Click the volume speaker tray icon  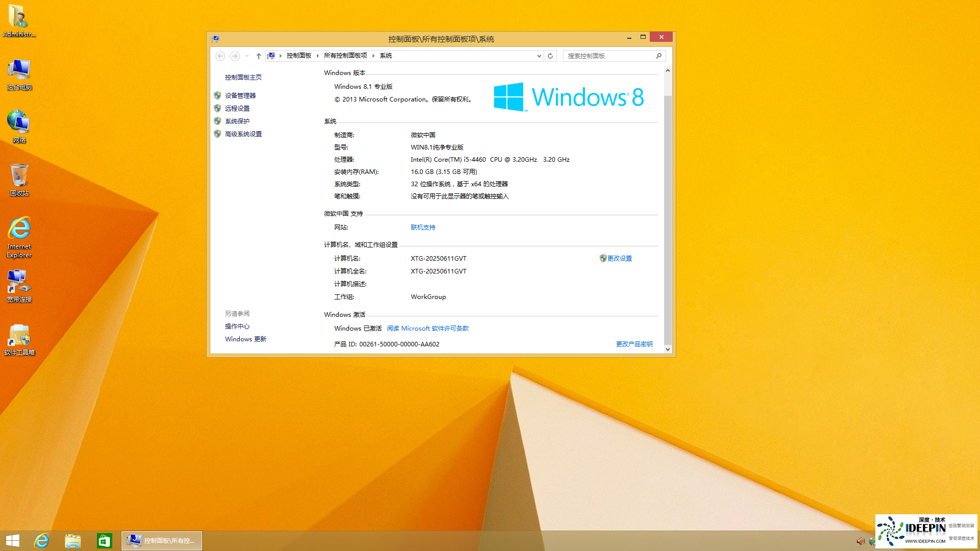[860, 541]
